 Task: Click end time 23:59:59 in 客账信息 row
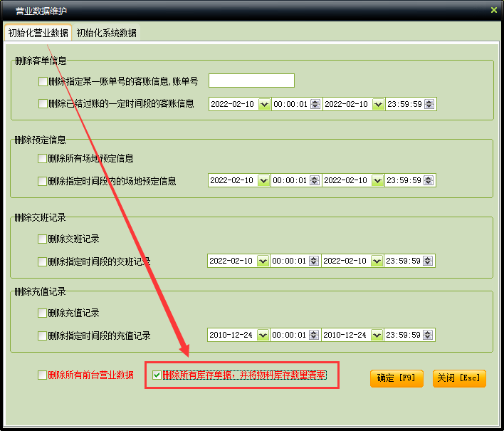(x=404, y=104)
